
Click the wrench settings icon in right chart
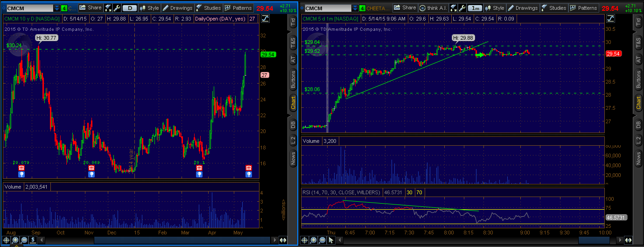[x=463, y=8]
